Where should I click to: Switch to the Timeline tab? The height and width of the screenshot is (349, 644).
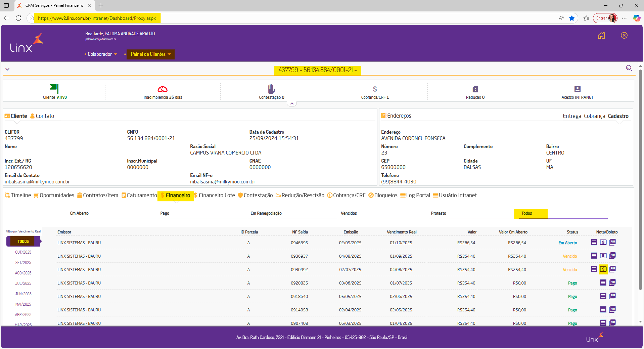pyautogui.click(x=18, y=195)
